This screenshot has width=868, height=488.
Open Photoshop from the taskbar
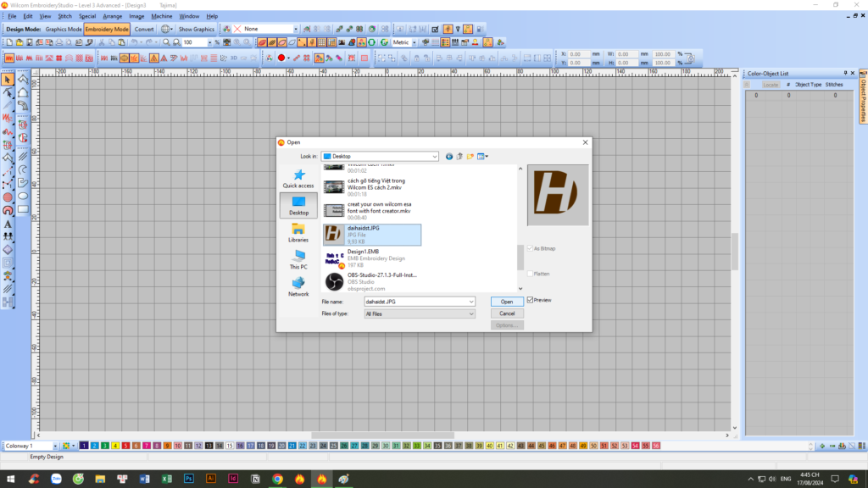[x=189, y=479]
